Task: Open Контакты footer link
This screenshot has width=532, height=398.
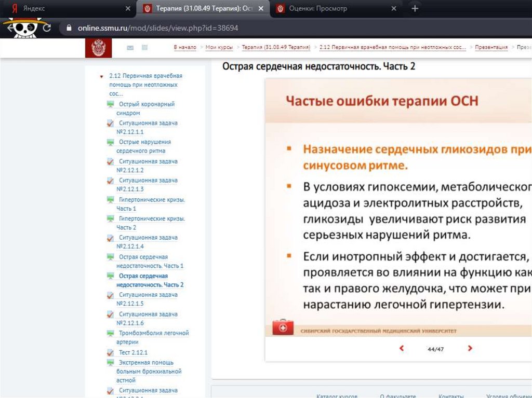Action: (451, 395)
